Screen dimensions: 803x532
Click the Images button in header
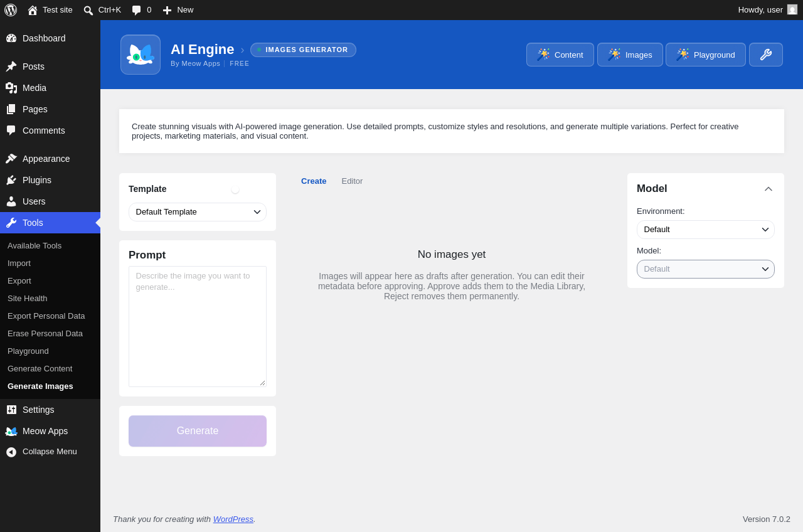(630, 55)
